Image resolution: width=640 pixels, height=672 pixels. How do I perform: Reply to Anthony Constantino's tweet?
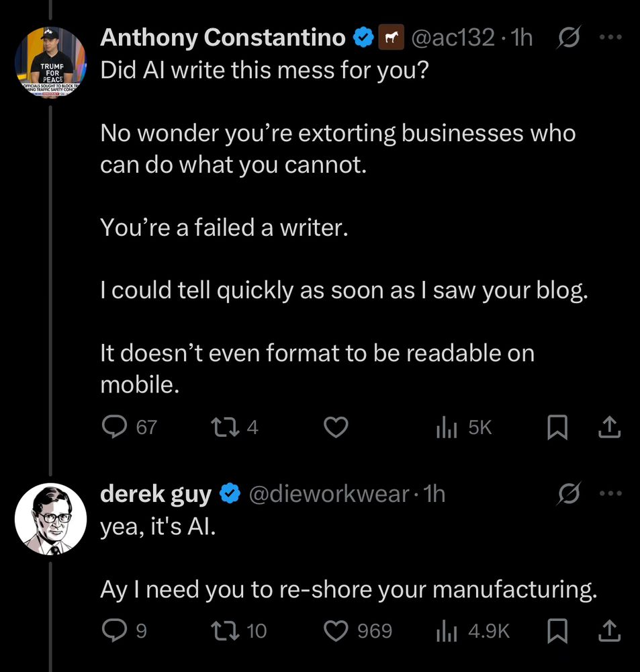click(114, 427)
